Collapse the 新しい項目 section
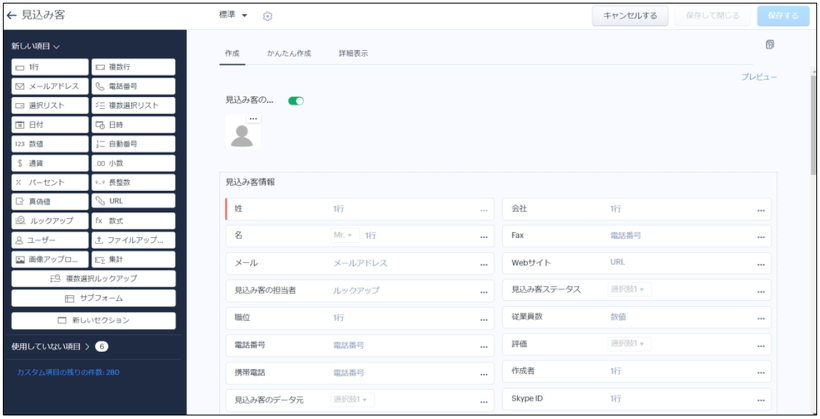 click(36, 47)
